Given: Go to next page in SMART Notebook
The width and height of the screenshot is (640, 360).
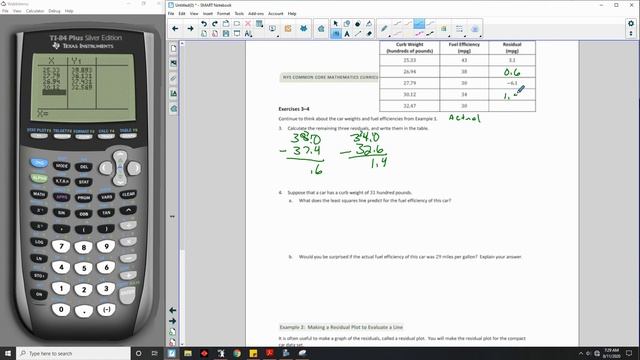Looking at the screenshot, I should (190, 29).
